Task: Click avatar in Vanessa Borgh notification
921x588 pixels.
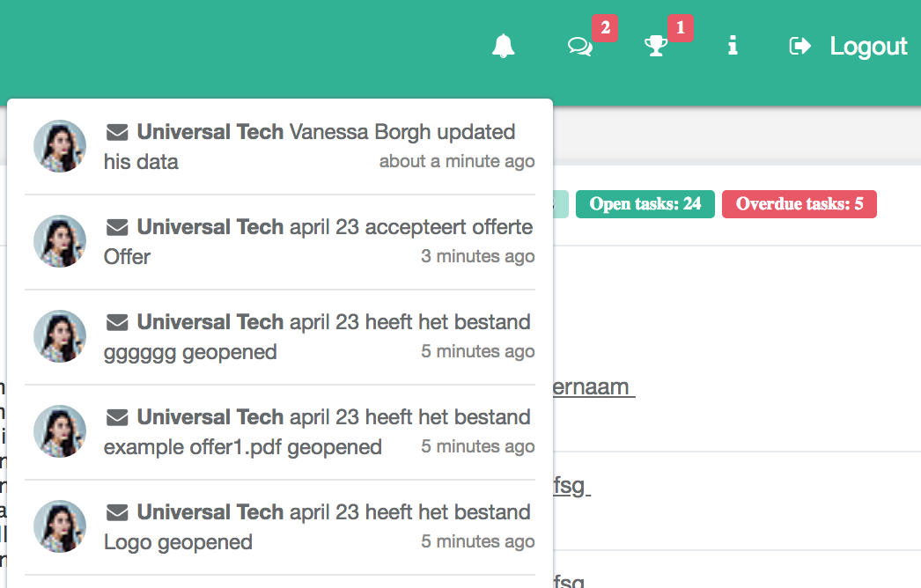Action: [x=60, y=146]
